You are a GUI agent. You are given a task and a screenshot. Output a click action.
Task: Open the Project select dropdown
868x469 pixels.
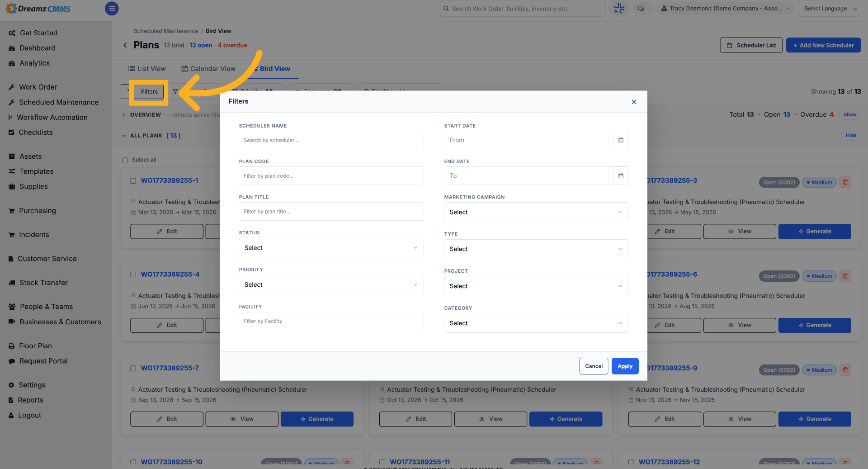coord(536,286)
